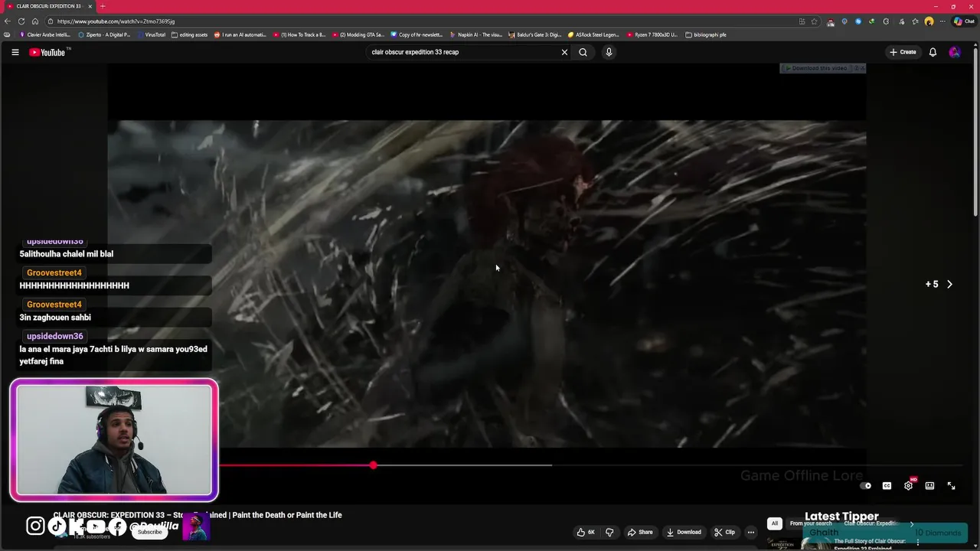Open a new browser tab

point(103,6)
